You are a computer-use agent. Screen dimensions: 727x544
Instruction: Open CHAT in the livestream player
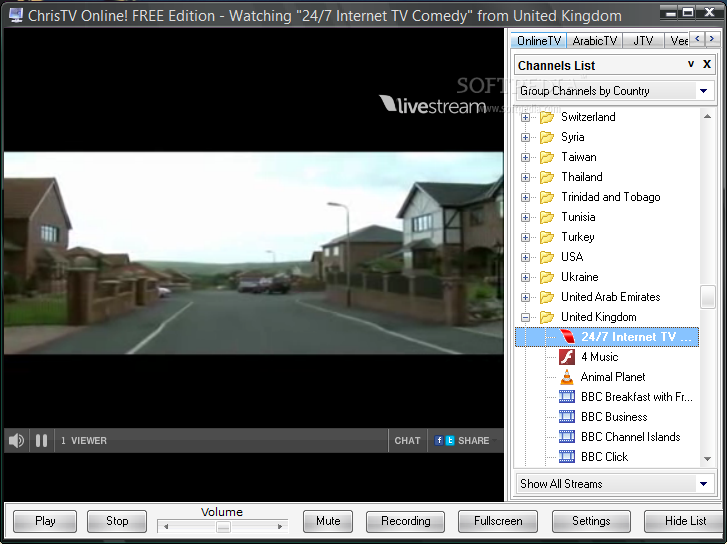[407, 441]
